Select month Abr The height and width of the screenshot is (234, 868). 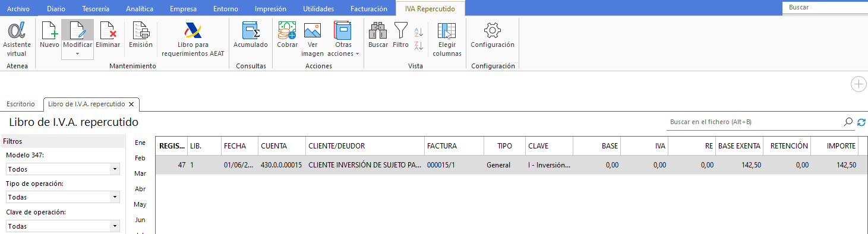[140, 189]
